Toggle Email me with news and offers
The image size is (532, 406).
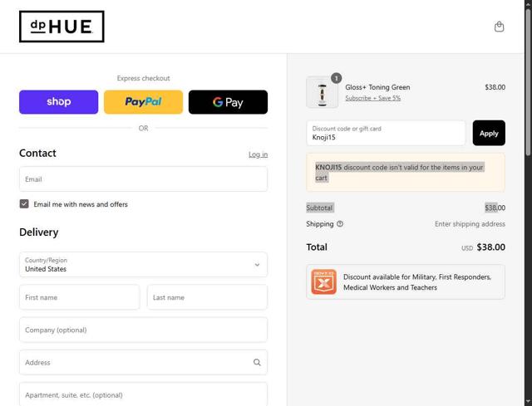coord(24,203)
